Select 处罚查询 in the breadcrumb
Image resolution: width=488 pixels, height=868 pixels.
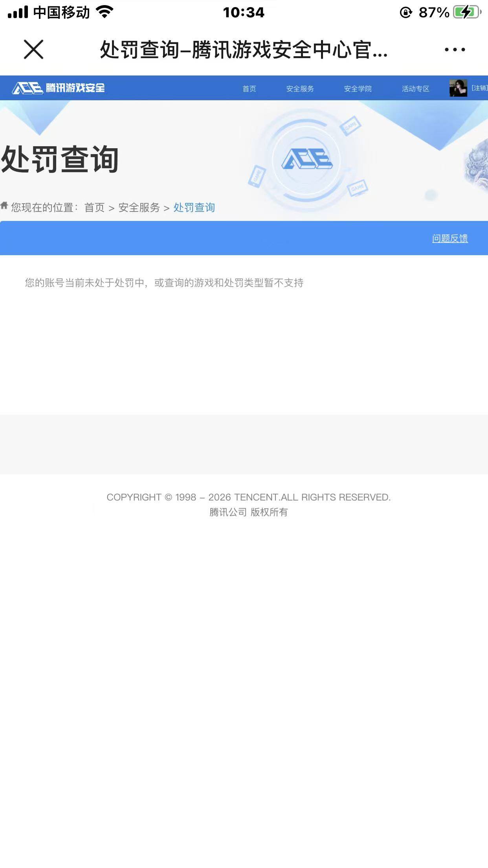pos(194,208)
